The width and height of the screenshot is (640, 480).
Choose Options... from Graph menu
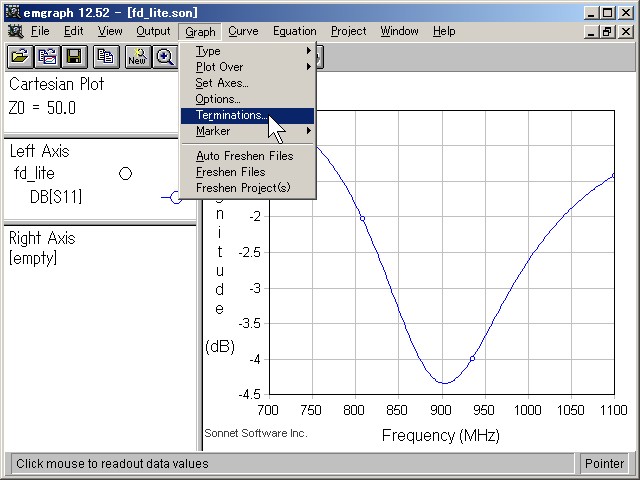click(x=248, y=99)
